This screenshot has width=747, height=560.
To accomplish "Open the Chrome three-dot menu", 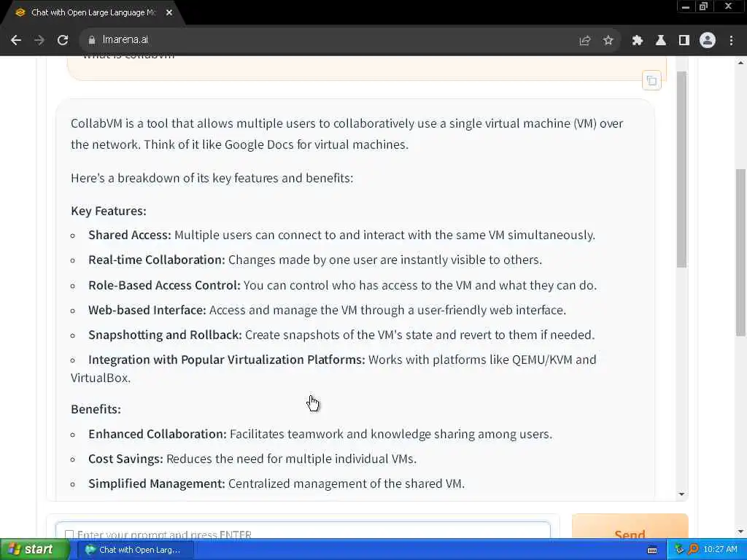I will (x=731, y=41).
